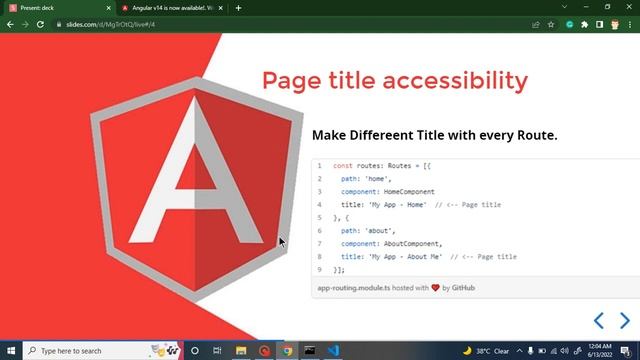Image resolution: width=640 pixels, height=360 pixels.
Task: Open the network signal tray icon
Action: [553, 351]
